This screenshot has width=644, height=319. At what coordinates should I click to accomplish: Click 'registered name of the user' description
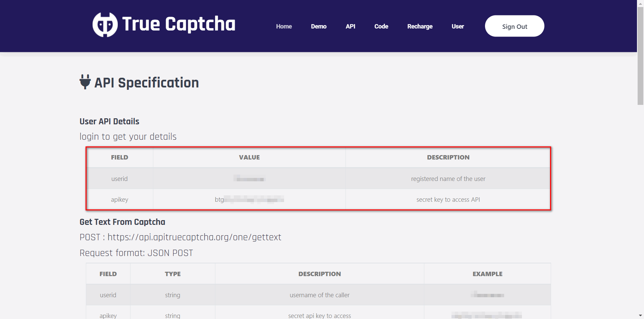[448, 179]
